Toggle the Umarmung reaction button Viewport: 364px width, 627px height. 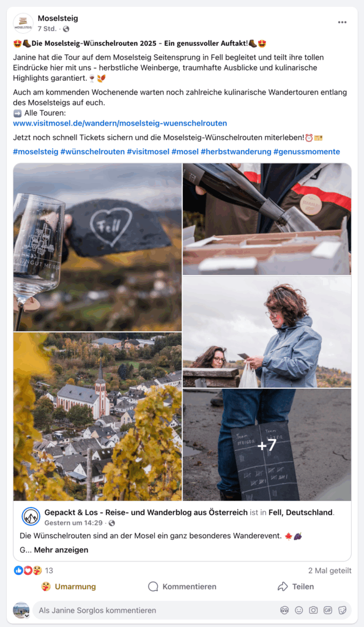[x=69, y=587]
